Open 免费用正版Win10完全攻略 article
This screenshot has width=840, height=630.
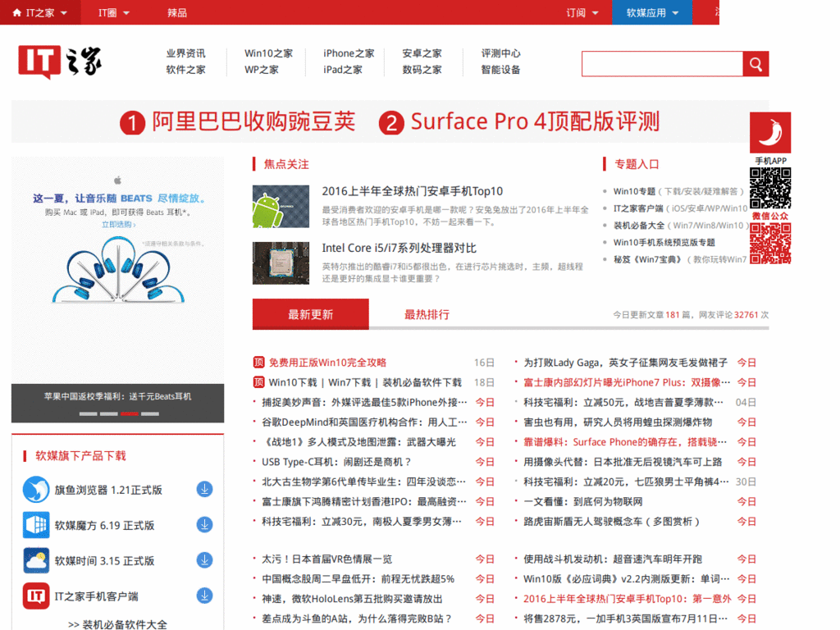click(327, 363)
